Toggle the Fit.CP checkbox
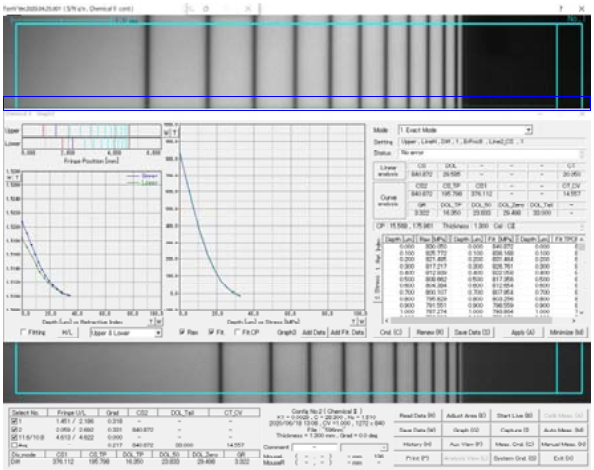The height and width of the screenshot is (470, 594). (237, 332)
